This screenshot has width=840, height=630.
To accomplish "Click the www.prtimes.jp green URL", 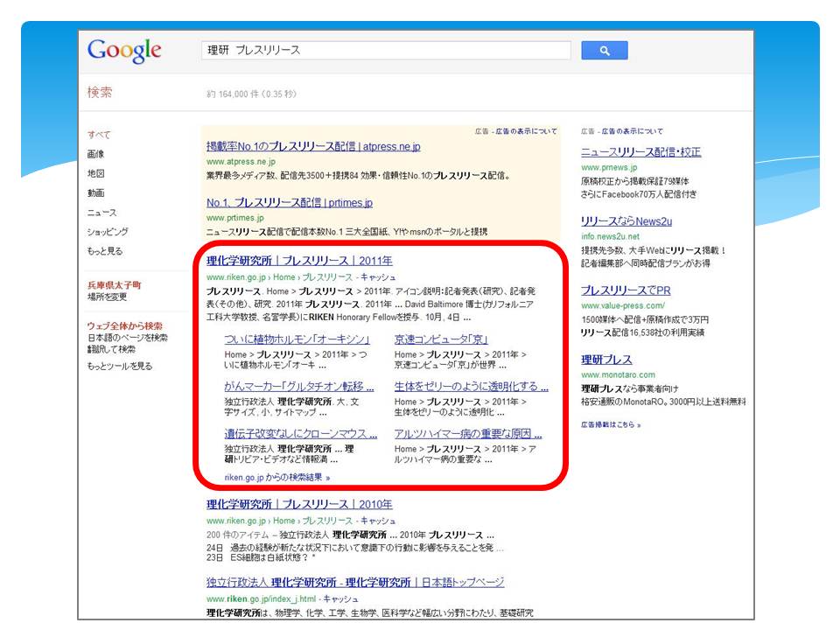I will click(x=235, y=218).
